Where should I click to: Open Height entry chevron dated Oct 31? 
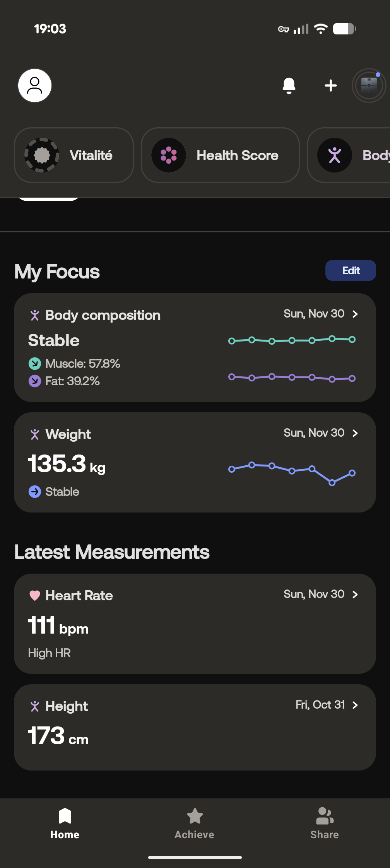click(x=355, y=705)
